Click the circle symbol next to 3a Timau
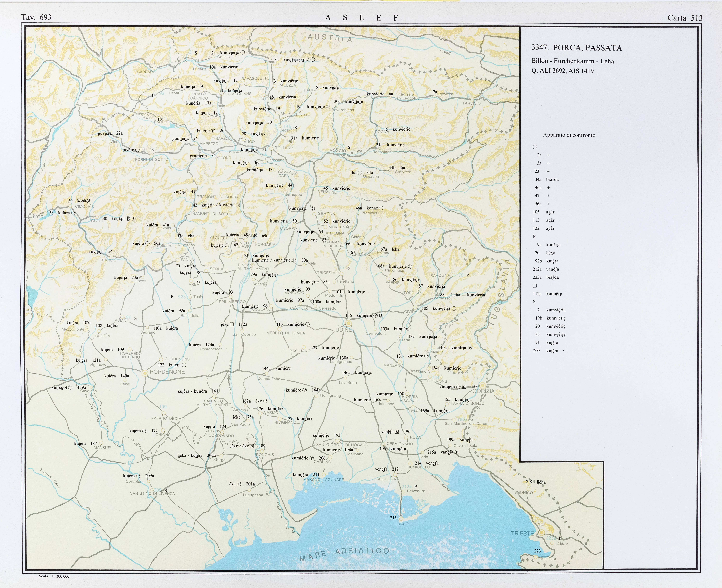 click(x=313, y=60)
